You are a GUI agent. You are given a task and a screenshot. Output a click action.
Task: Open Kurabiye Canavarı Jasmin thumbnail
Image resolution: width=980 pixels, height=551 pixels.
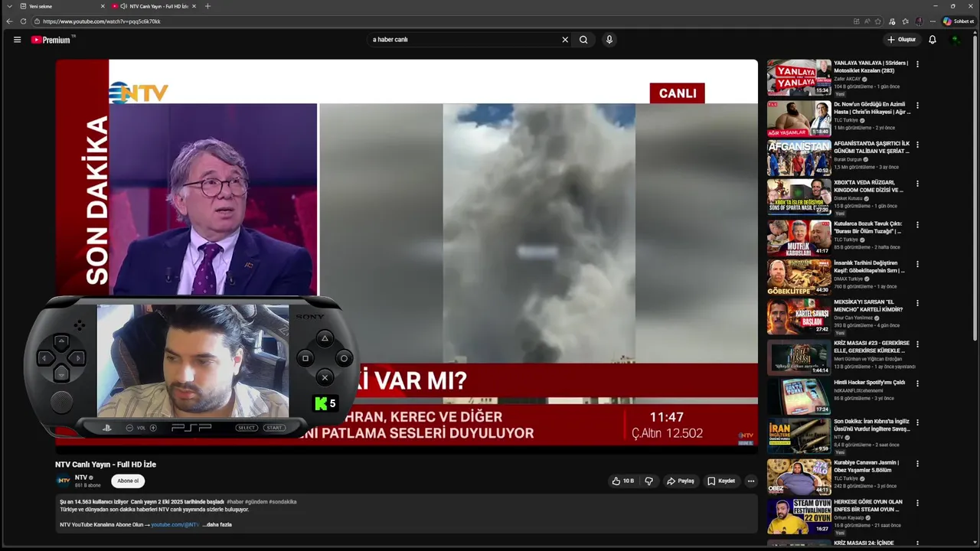[799, 476]
